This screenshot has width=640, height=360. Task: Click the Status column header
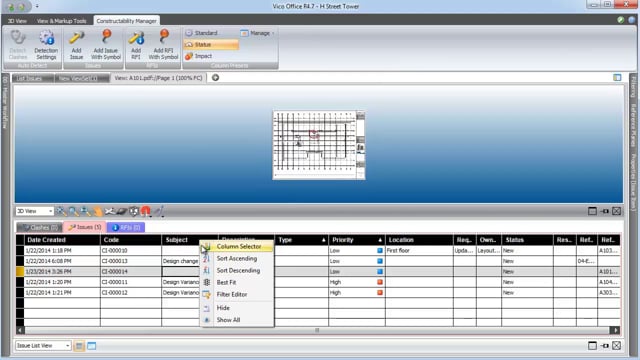[527, 240]
